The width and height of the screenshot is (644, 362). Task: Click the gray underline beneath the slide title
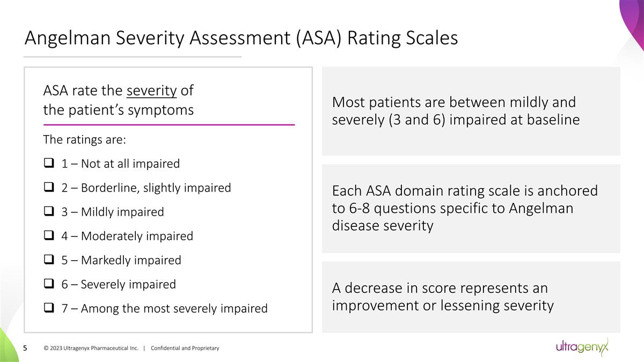coord(133,56)
